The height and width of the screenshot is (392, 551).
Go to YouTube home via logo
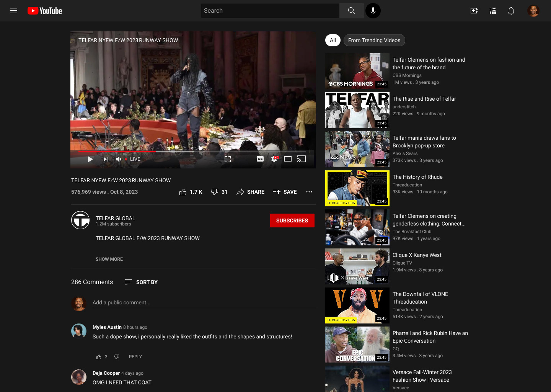[x=45, y=11]
